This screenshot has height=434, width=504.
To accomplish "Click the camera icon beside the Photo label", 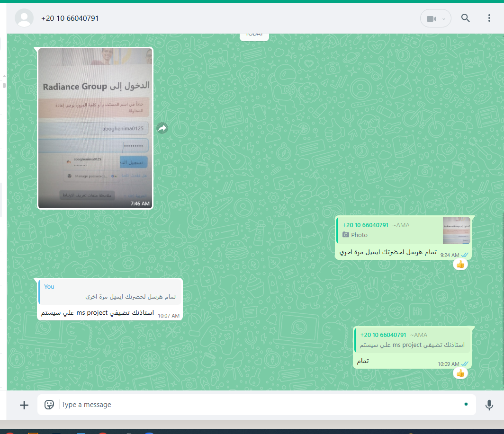I will (345, 235).
